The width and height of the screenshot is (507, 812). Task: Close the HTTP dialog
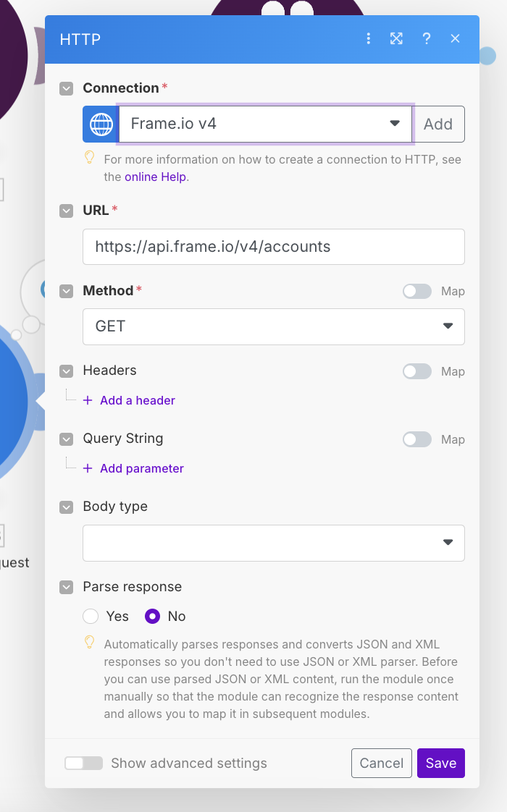455,39
